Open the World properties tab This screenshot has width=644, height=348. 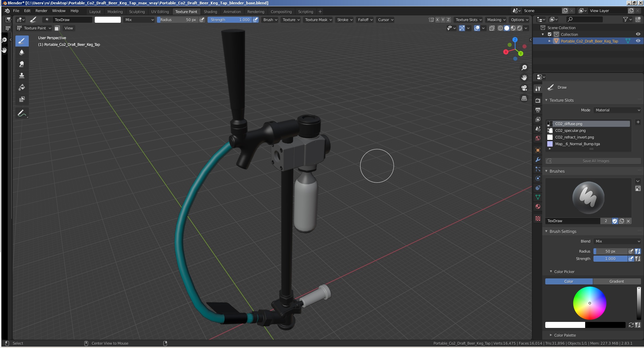(538, 138)
